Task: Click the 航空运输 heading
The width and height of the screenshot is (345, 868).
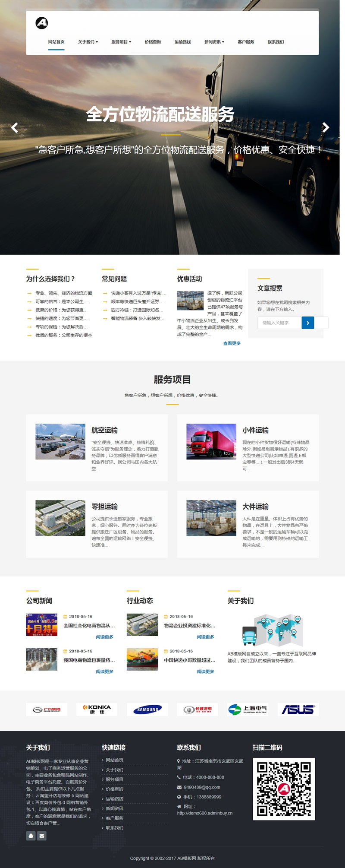Action: (x=104, y=430)
